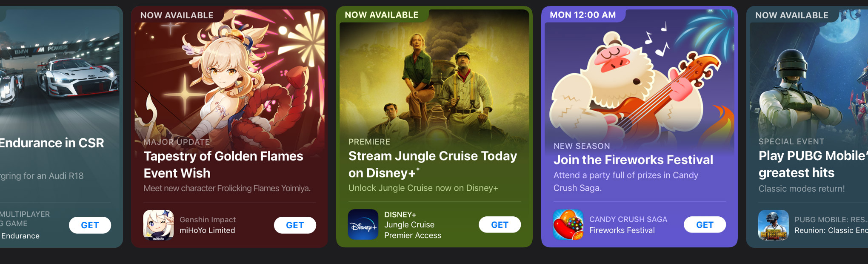868x264 pixels.
Task: Get the Genshin Impact app
Action: pos(295,225)
